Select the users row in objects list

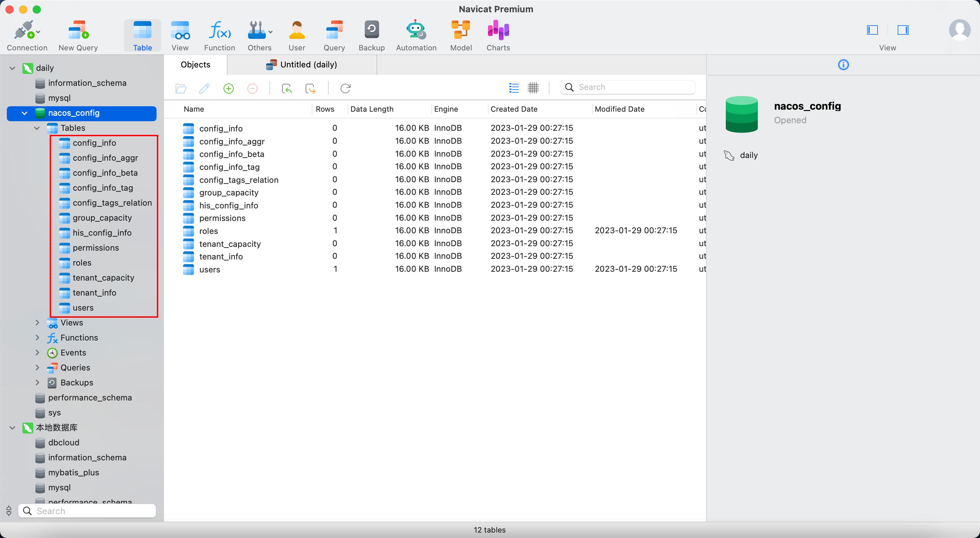(436, 269)
